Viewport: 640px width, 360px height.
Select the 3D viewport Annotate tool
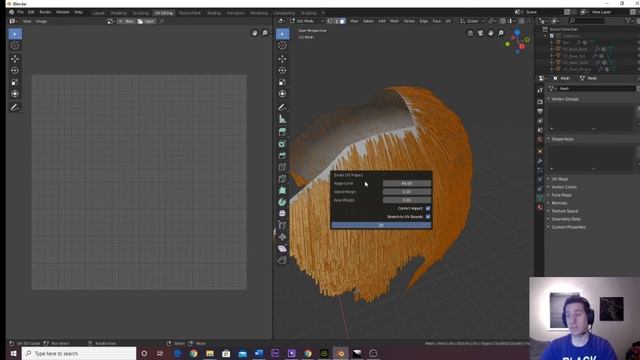pos(282,107)
